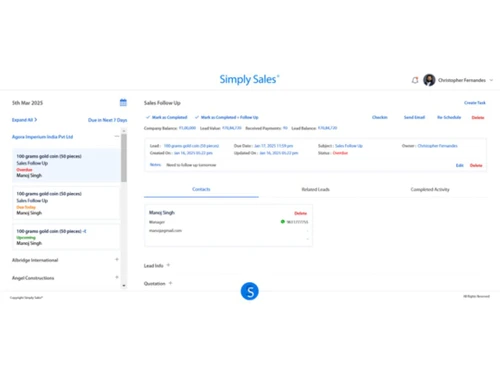Click the task list scrollbar thumb
Image resolution: width=500 pixels, height=375 pixels.
(x=124, y=158)
